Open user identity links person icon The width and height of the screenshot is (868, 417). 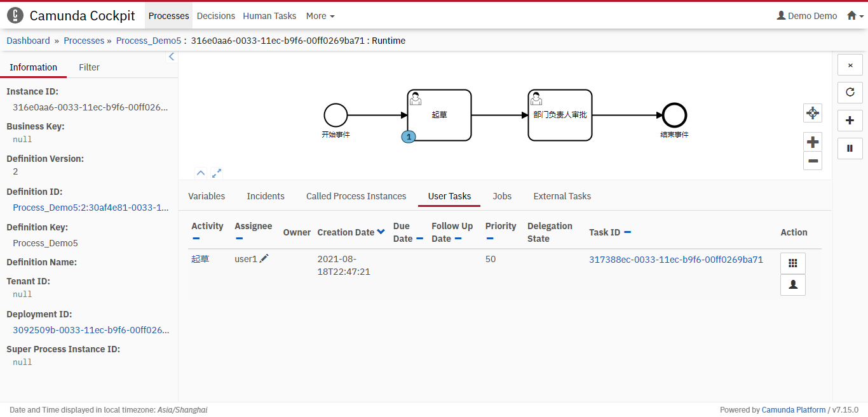click(793, 285)
